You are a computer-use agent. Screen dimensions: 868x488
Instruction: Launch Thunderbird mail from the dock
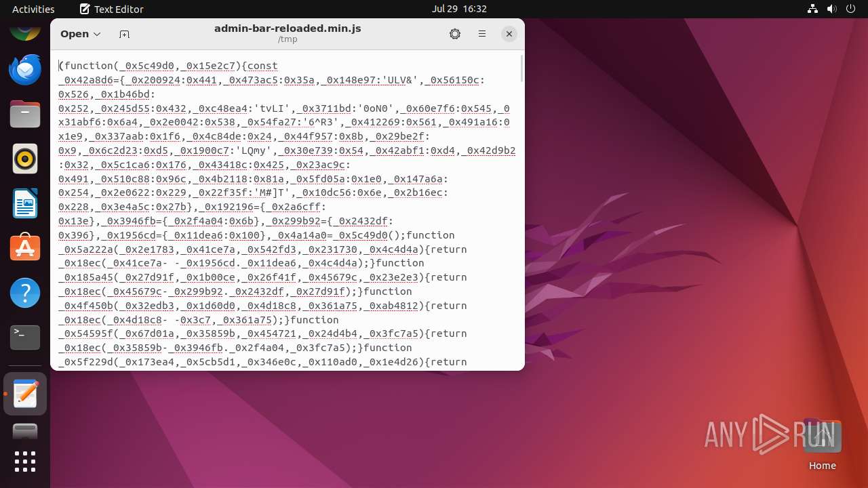pyautogui.click(x=25, y=69)
